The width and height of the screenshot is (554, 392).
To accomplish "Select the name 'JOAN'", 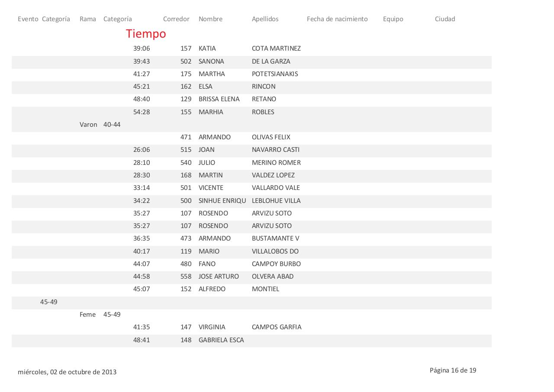I will point(206,150).
